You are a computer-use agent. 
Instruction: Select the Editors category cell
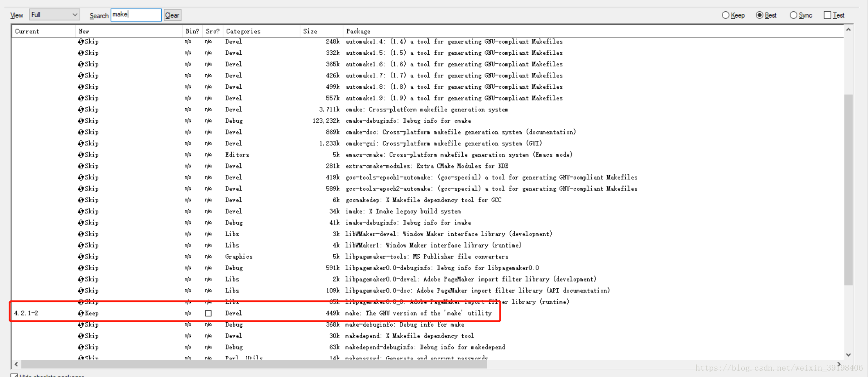point(237,155)
